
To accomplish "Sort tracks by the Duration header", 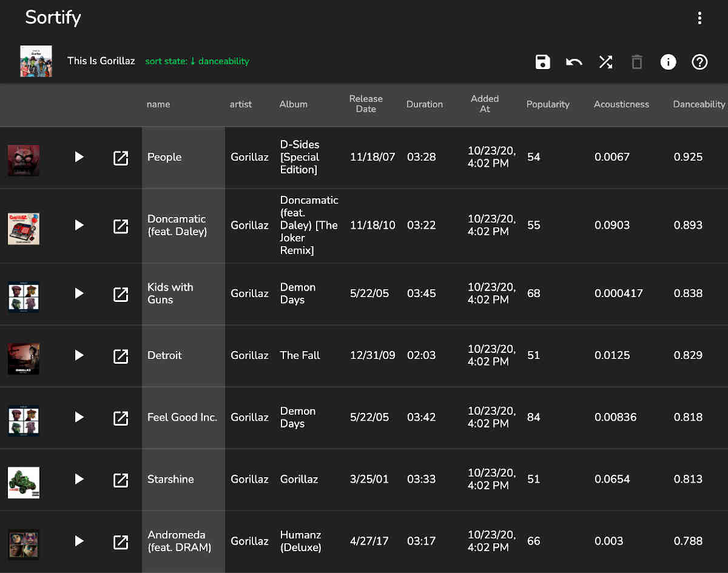I will (x=424, y=104).
